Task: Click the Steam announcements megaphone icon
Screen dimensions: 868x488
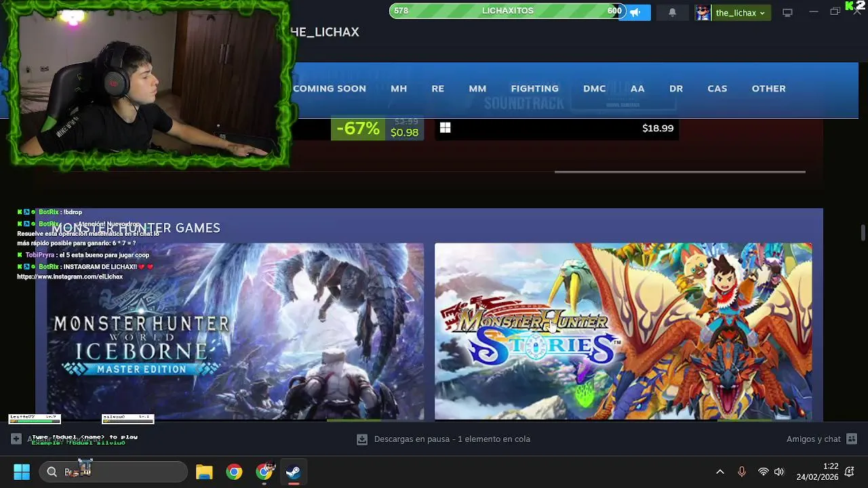Action: [635, 12]
